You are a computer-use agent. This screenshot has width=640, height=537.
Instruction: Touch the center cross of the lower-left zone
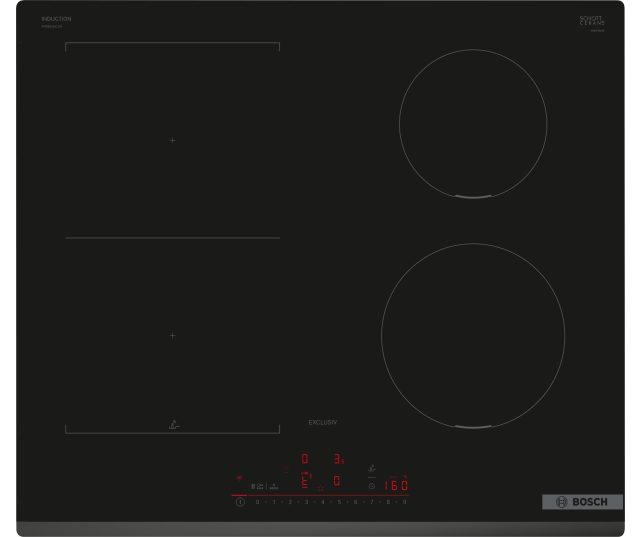[x=172, y=336]
